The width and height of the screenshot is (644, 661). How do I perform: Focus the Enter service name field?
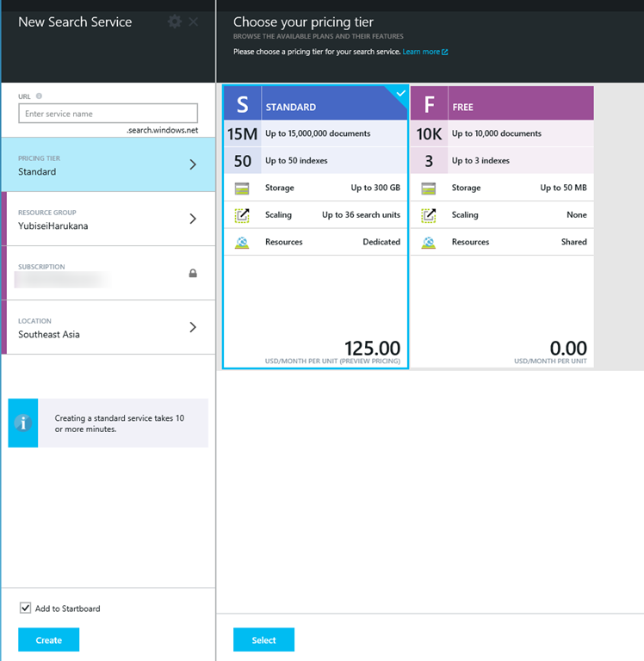(x=108, y=114)
